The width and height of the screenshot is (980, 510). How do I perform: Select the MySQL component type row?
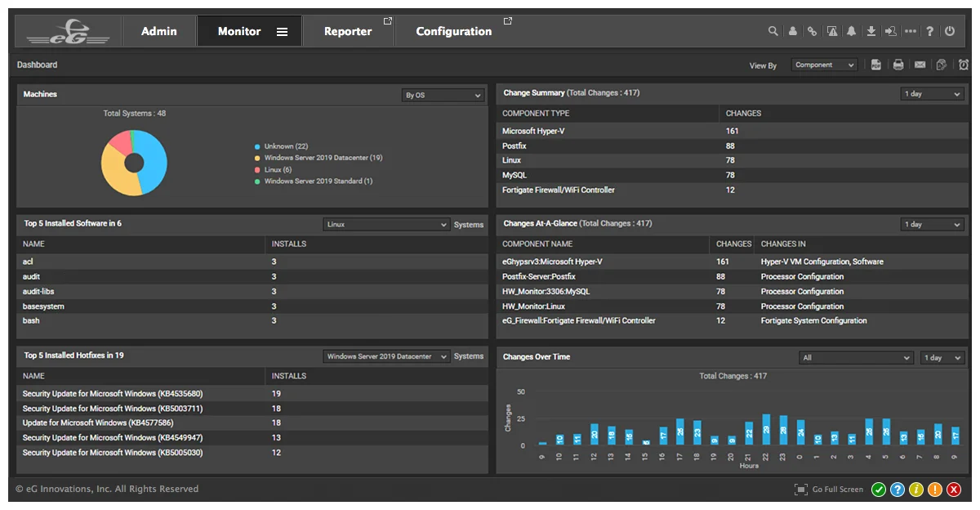733,175
